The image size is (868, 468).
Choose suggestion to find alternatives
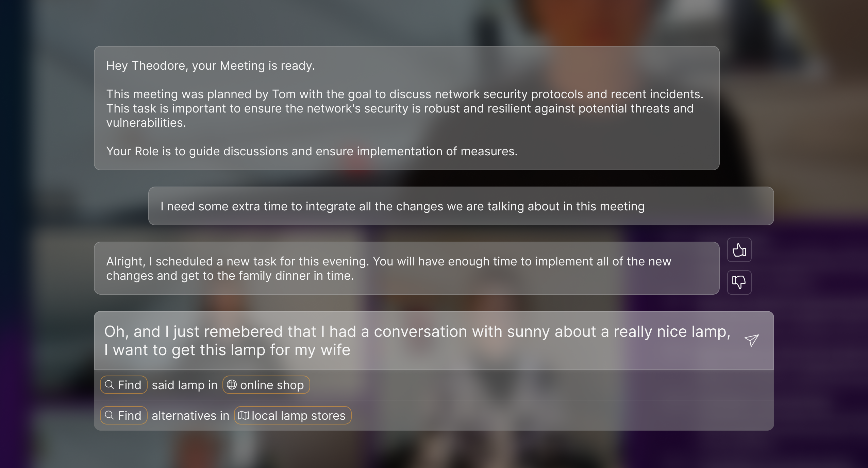(x=124, y=416)
